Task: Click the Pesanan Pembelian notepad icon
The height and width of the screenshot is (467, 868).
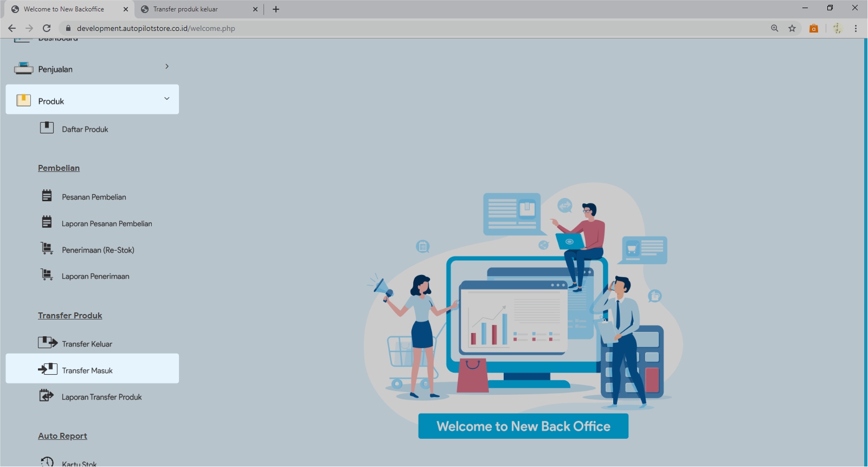Action: click(x=47, y=196)
